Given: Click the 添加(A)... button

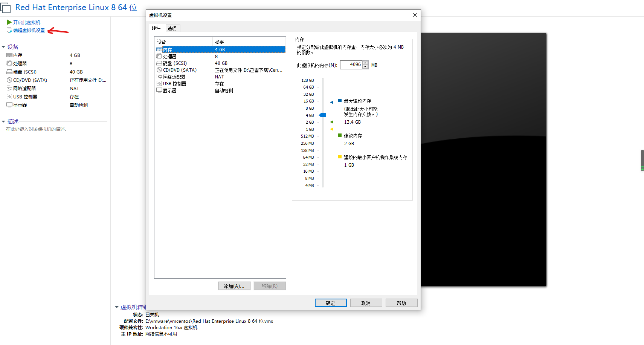Looking at the screenshot, I should pos(234,286).
